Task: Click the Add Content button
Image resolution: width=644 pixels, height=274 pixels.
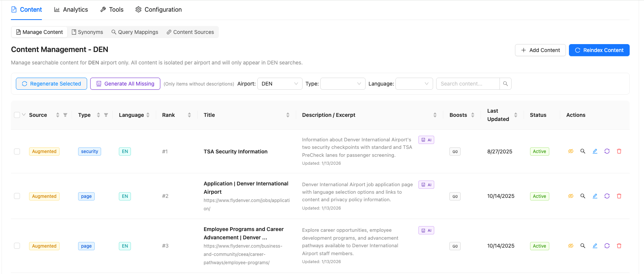Action: (540, 50)
